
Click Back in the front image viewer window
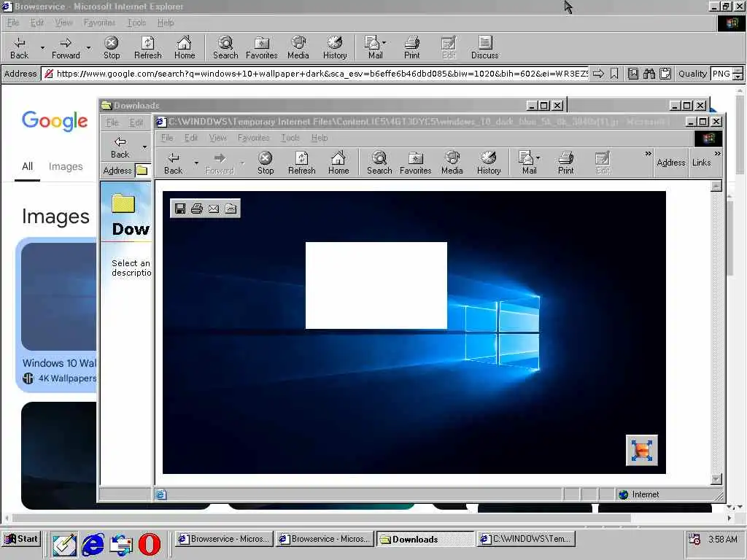pyautogui.click(x=174, y=163)
